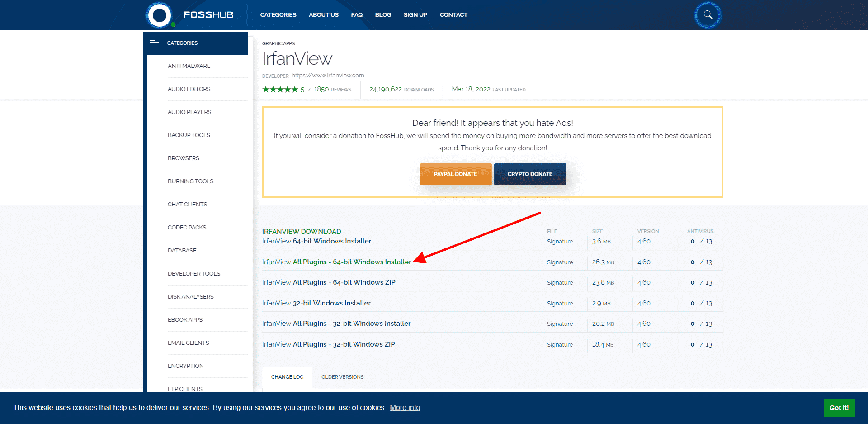Click the FossHub circular logo icon
868x424 pixels.
pyautogui.click(x=159, y=15)
